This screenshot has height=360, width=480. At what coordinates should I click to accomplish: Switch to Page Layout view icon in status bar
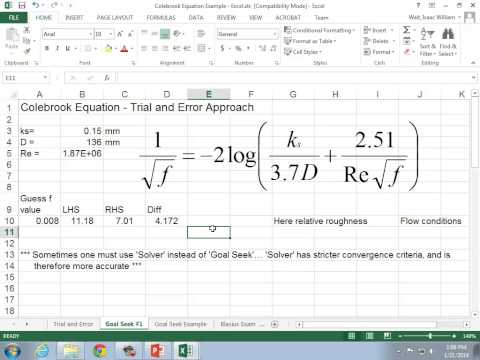pyautogui.click(x=369, y=336)
